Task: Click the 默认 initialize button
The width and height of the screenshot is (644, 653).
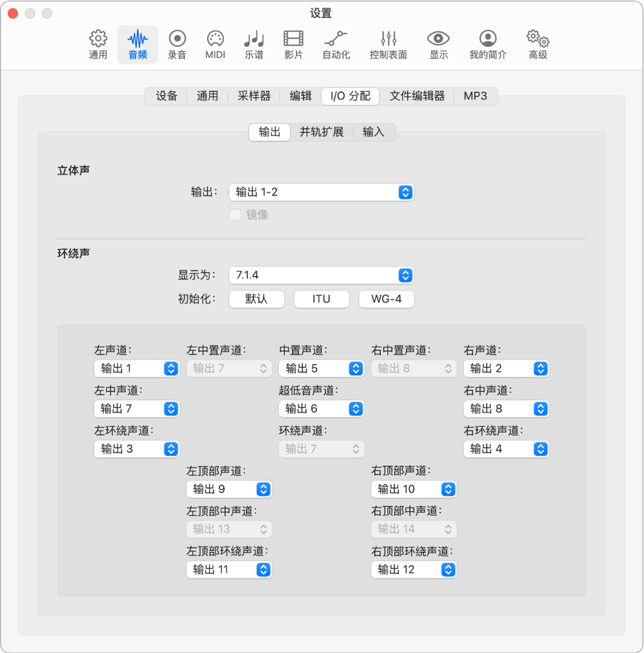Action: tap(257, 299)
